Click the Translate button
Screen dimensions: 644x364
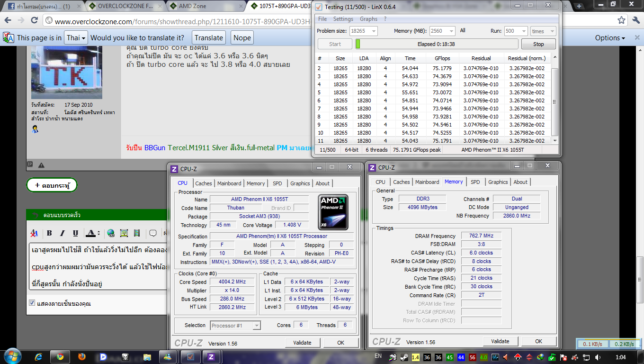click(209, 38)
